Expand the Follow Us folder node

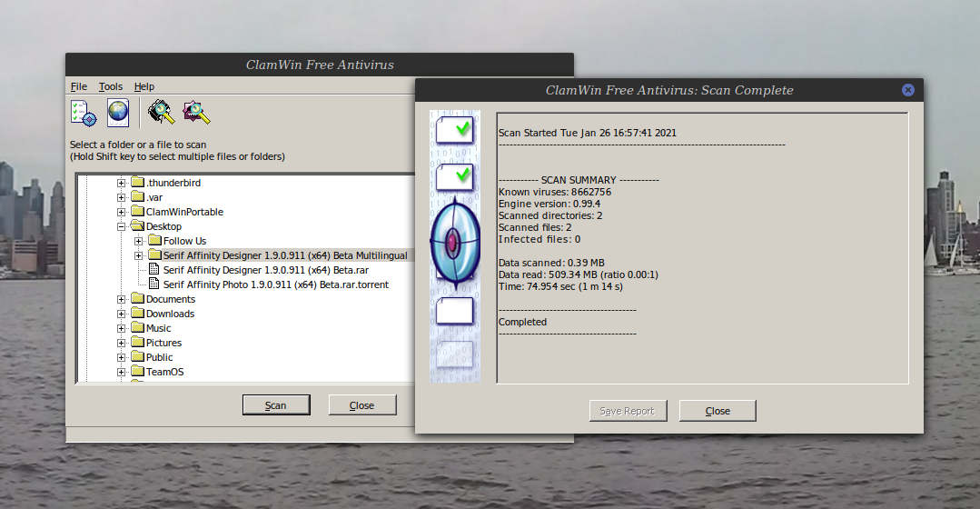(139, 242)
